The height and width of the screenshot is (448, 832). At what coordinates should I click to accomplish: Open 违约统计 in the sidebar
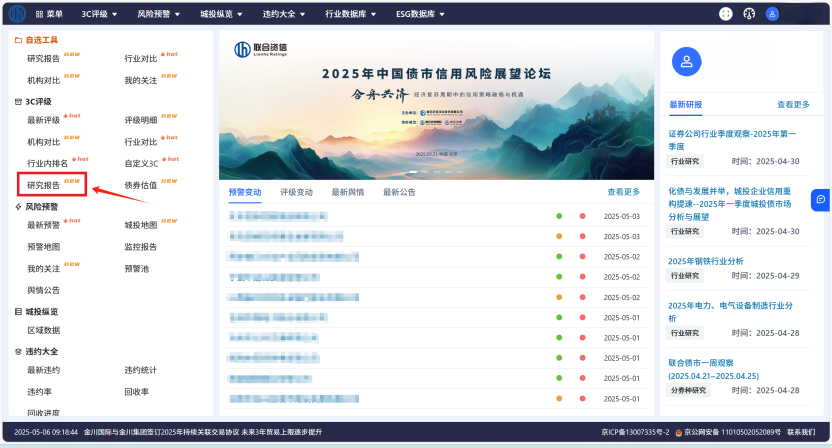point(141,370)
